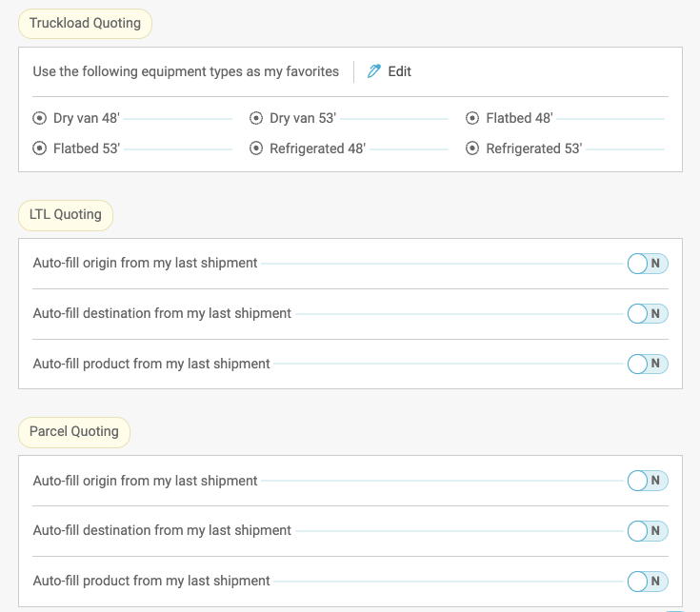The width and height of the screenshot is (700, 612).
Task: Select the Flatbed 53' bullet icon
Action: (39, 148)
